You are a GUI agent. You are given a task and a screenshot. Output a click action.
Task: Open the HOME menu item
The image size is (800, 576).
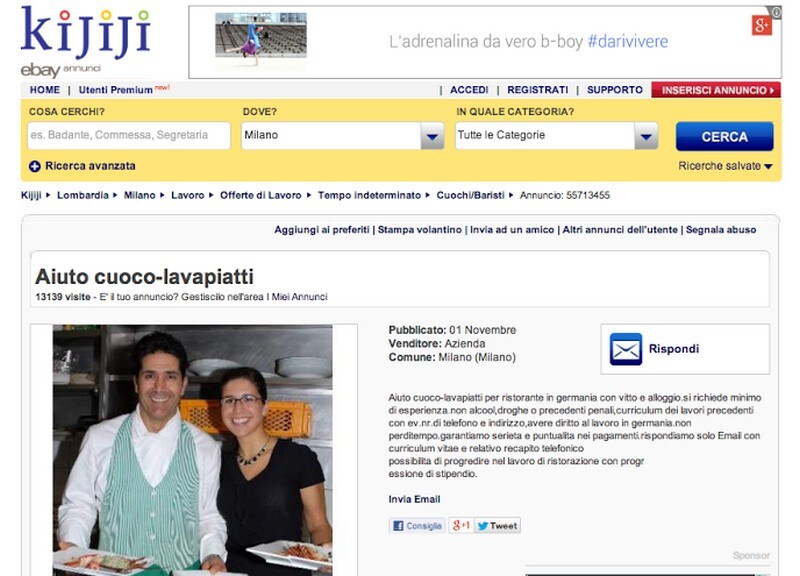coord(45,90)
